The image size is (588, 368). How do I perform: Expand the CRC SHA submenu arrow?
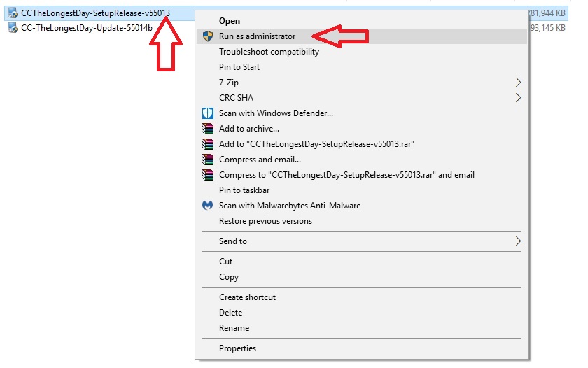coord(518,98)
